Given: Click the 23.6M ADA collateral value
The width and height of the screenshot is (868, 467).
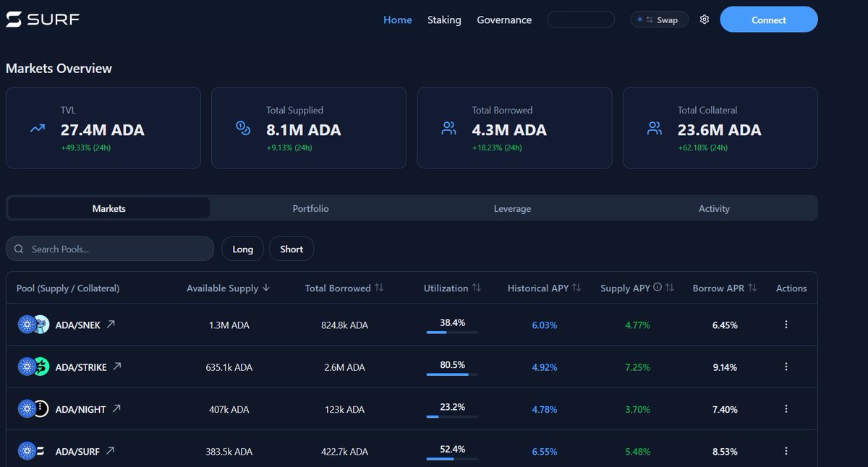Looking at the screenshot, I should [x=720, y=130].
